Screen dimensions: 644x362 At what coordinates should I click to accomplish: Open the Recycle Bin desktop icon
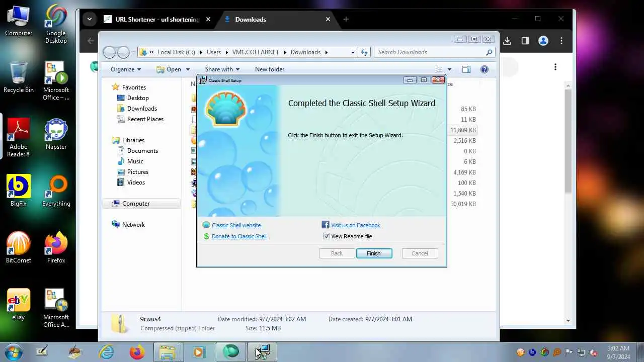pos(19,77)
